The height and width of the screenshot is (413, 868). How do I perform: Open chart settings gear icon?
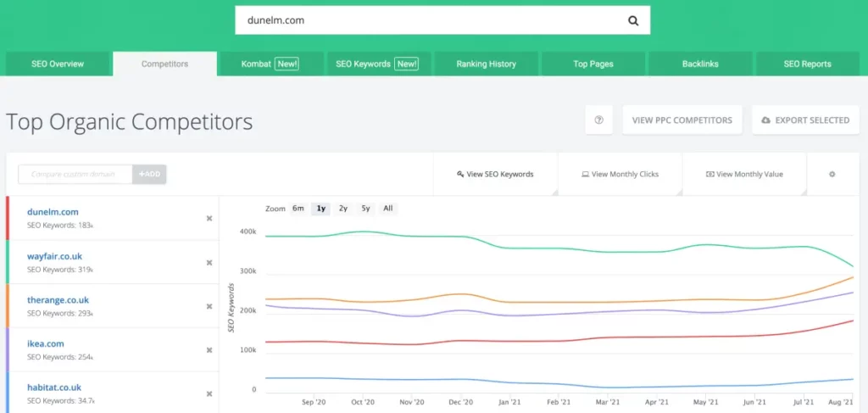(832, 174)
